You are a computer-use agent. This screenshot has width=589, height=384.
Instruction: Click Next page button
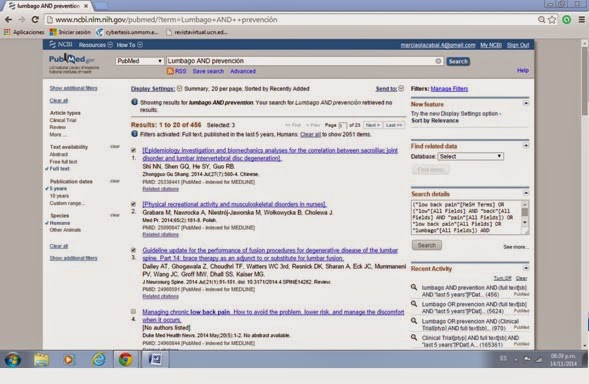pos(373,125)
